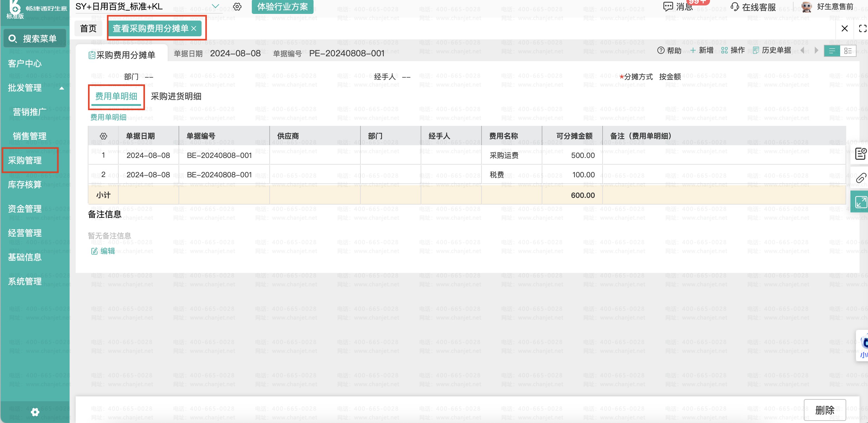Toggle fullscreen mode icon
This screenshot has height=423, width=868.
point(863,29)
